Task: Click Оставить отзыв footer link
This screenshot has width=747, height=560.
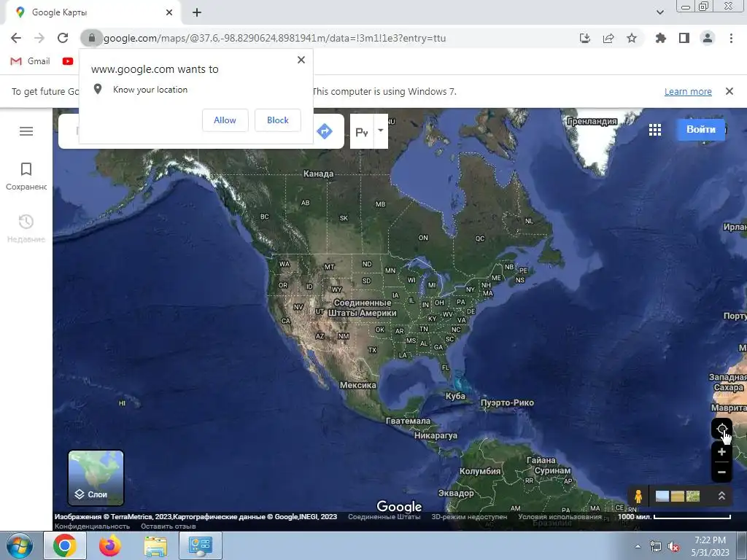Action: pos(169,526)
